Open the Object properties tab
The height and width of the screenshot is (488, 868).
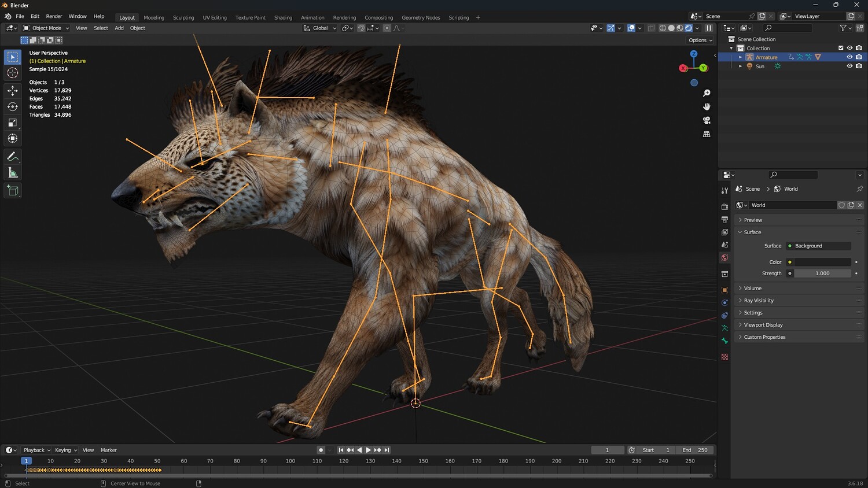point(724,290)
